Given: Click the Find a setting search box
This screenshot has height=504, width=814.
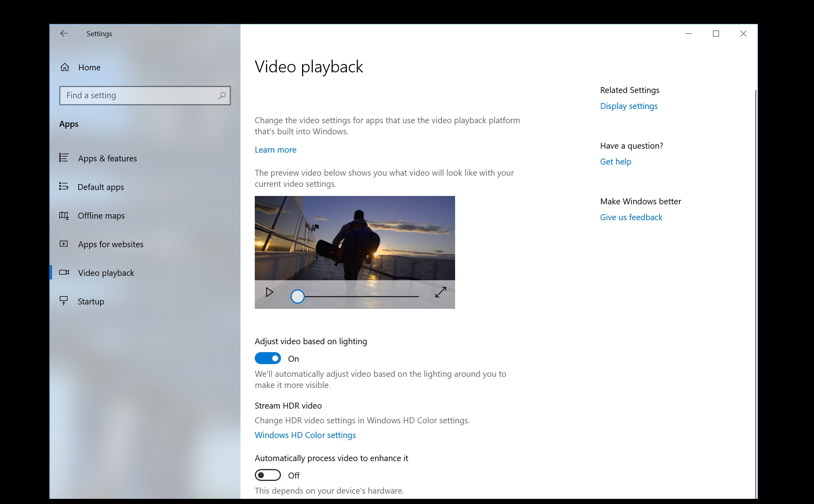Looking at the screenshot, I should pyautogui.click(x=139, y=95).
